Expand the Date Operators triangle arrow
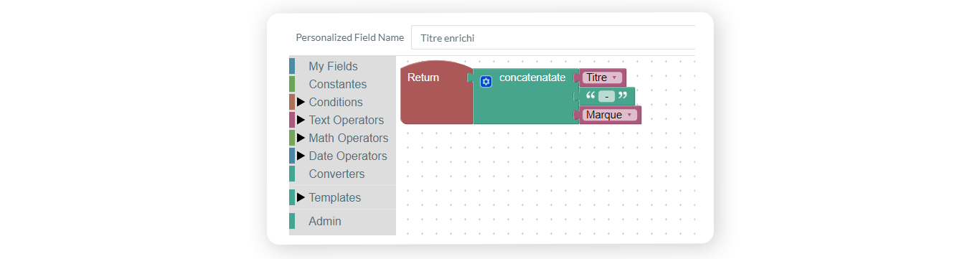This screenshot has width=980, height=259. [x=301, y=156]
